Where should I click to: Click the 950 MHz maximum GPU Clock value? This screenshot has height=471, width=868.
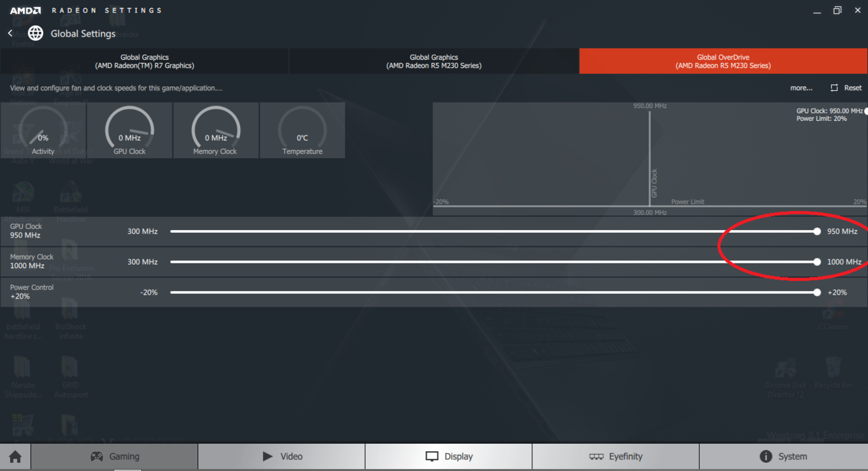click(x=842, y=231)
